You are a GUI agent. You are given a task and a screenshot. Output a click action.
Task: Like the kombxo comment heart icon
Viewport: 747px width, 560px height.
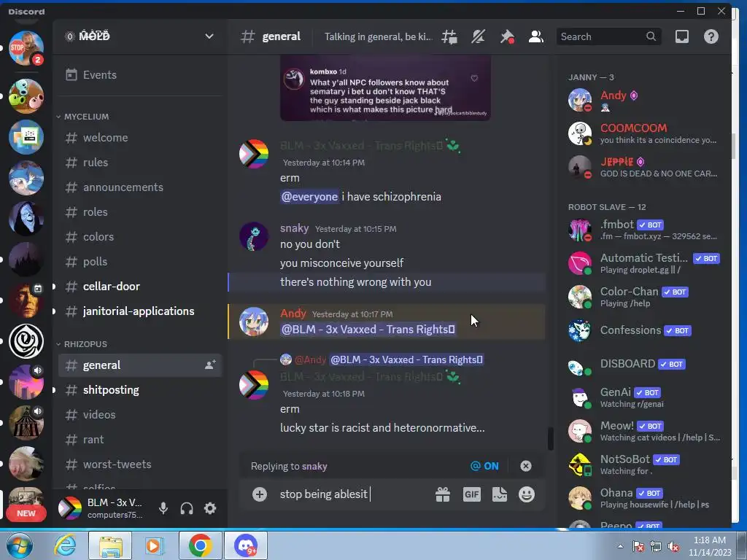pos(474,78)
